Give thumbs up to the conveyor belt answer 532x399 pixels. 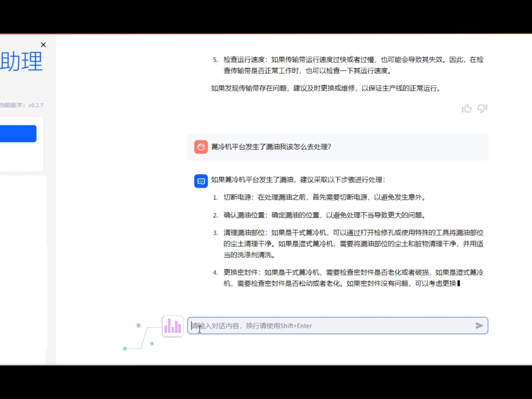click(467, 108)
